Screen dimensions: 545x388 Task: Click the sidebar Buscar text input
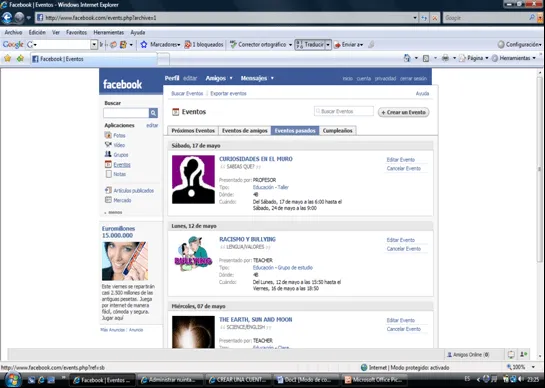[126, 113]
